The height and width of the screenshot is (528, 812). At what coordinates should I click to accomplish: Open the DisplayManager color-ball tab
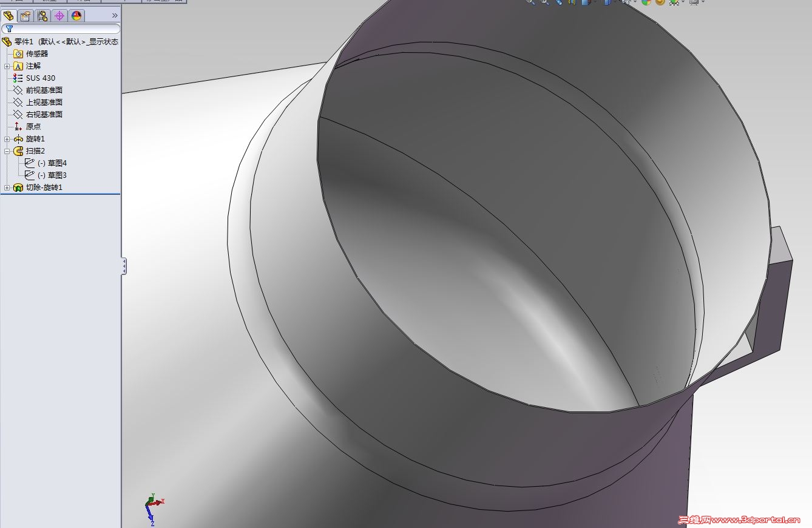[x=76, y=16]
